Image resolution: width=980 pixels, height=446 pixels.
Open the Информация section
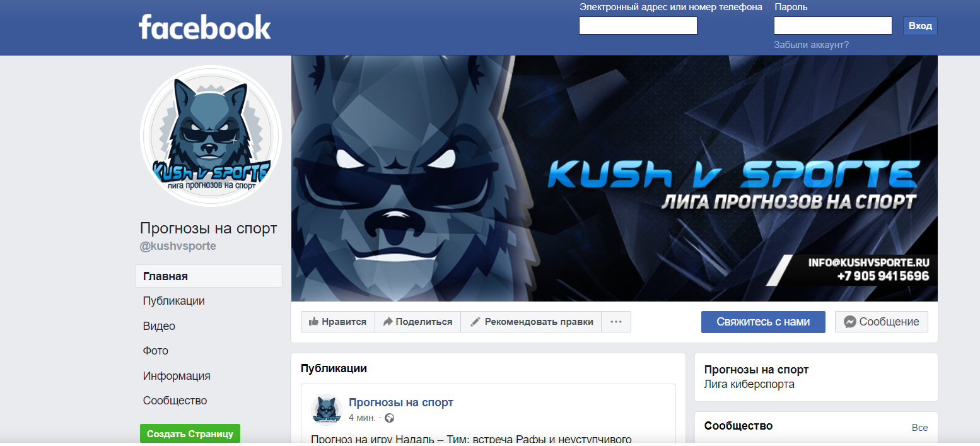(x=177, y=376)
